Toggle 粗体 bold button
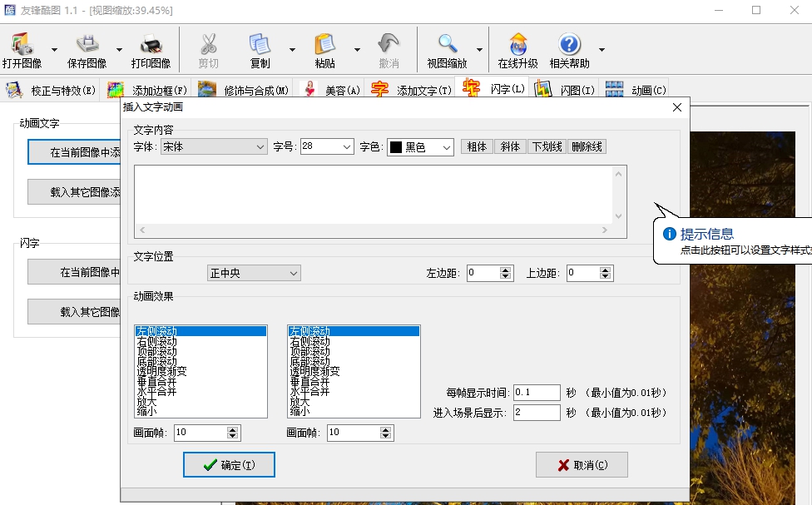Screen dimensions: 812x505 pyautogui.click(x=477, y=146)
